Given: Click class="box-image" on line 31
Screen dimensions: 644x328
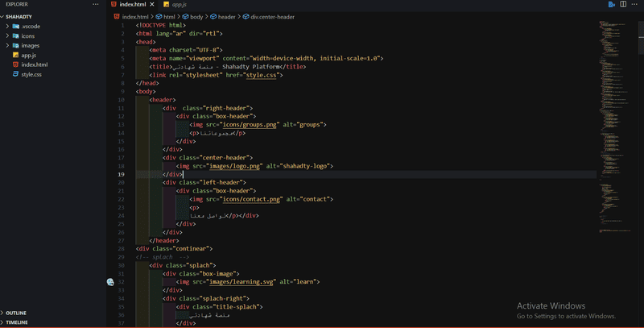Looking at the screenshot, I should click(x=208, y=273).
